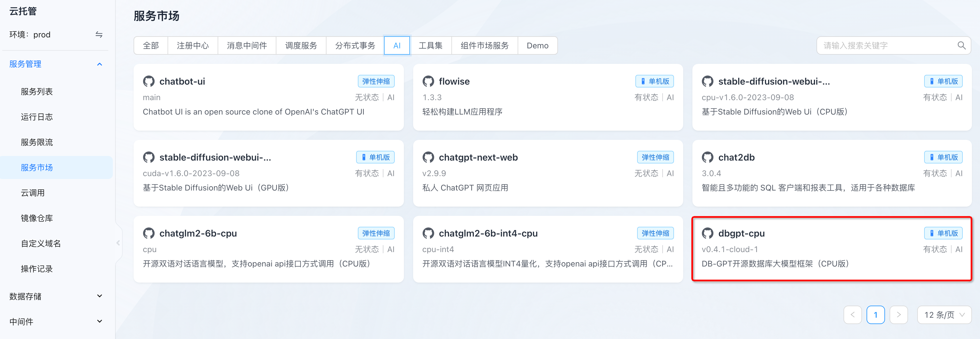Click GitHub icon on dbgpt-cpu card
This screenshot has height=339, width=980.
[x=707, y=233]
